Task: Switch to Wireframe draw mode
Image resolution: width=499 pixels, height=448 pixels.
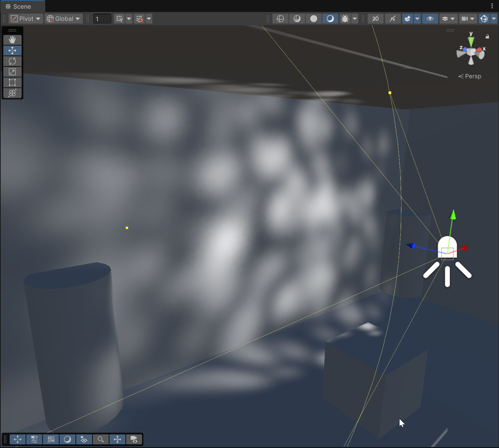Action: (x=280, y=19)
